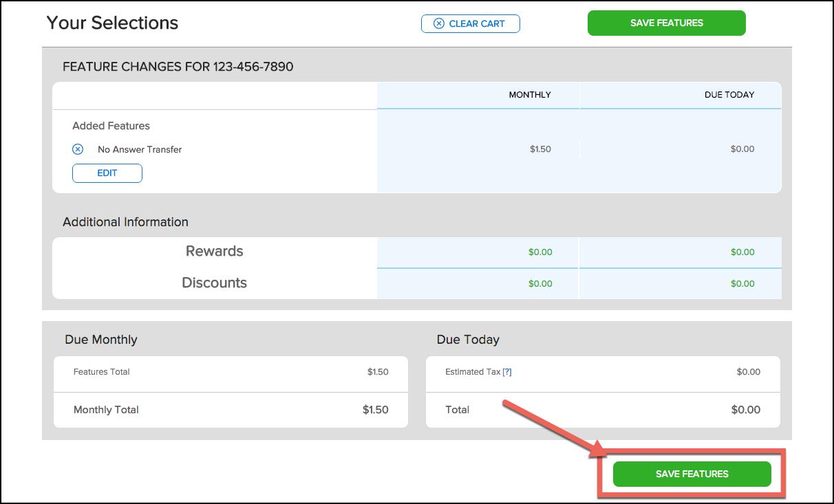This screenshot has height=504, width=834.
Task: Click the Due Today section heading
Action: (x=468, y=340)
